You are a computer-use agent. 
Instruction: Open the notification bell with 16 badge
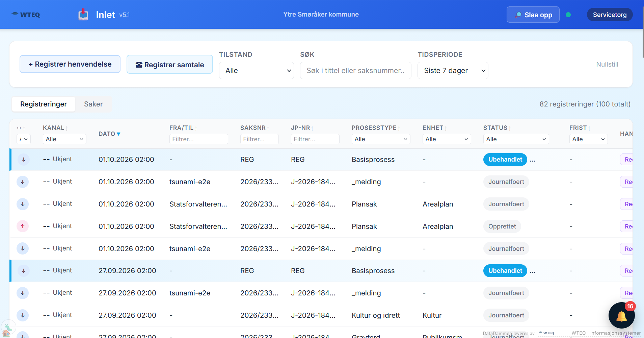(621, 315)
